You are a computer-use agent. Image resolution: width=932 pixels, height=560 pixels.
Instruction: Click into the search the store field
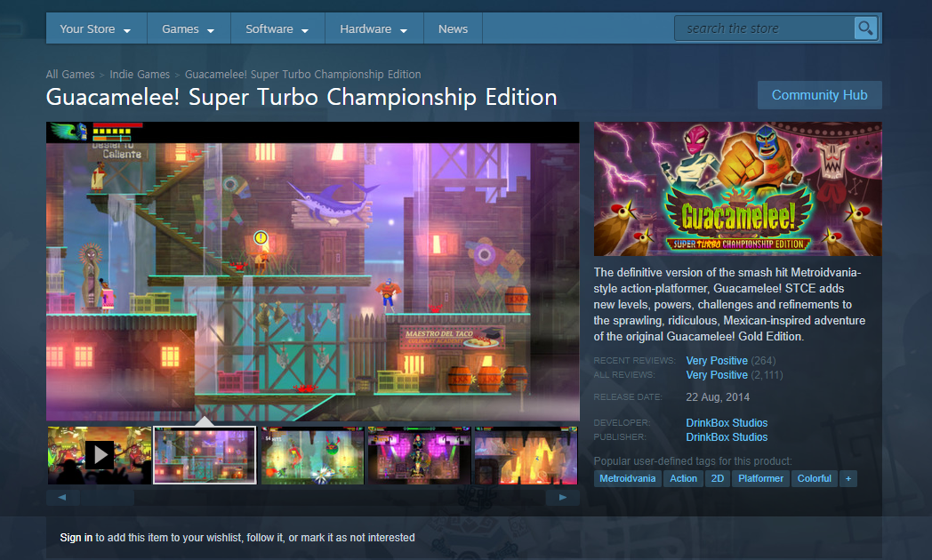click(x=765, y=28)
